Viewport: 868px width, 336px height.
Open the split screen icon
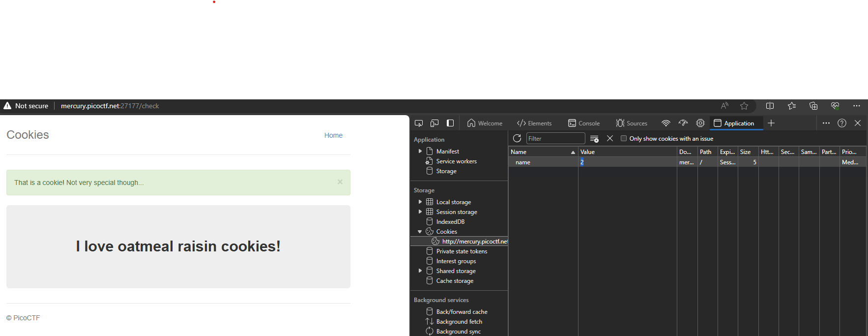tap(770, 106)
